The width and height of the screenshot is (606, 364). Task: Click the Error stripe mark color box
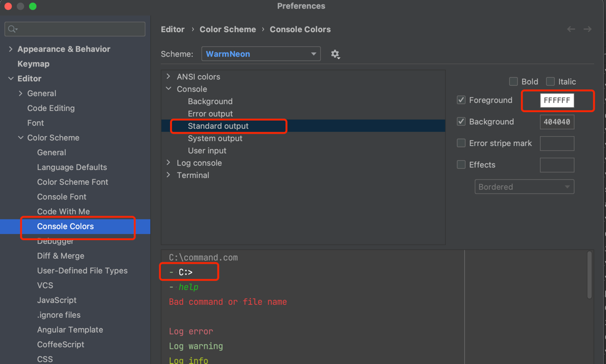point(557,144)
